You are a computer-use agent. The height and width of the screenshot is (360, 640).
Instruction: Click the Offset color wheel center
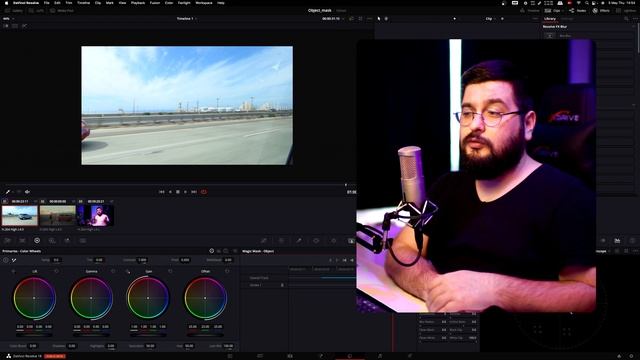pos(205,298)
